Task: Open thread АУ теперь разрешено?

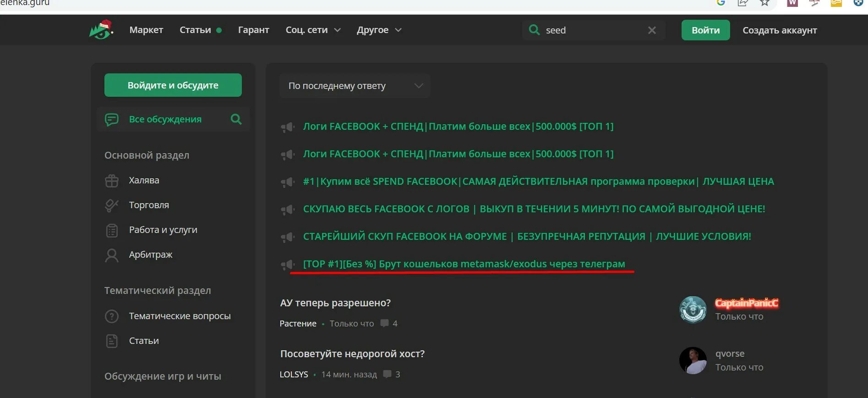Action: pyautogui.click(x=335, y=303)
